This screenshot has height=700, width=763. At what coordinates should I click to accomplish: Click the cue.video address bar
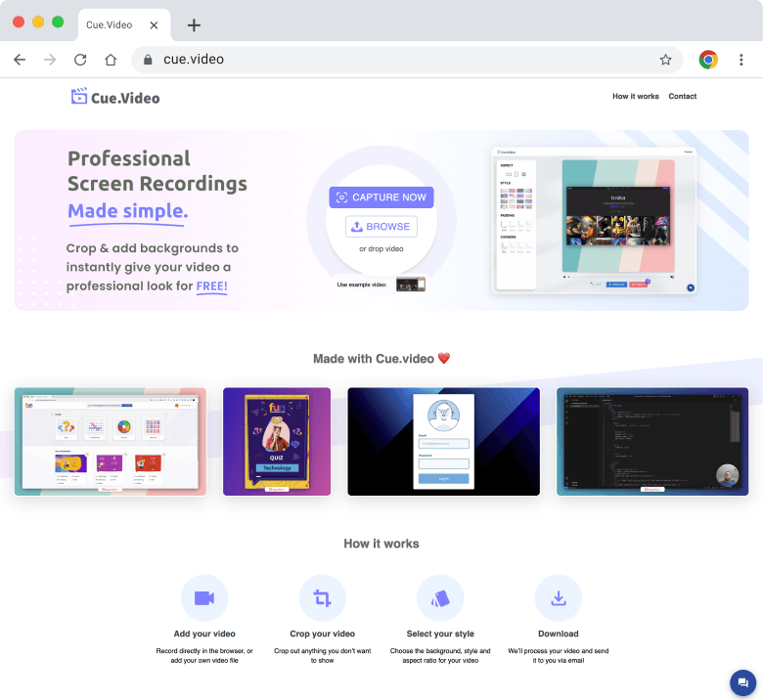click(x=407, y=60)
